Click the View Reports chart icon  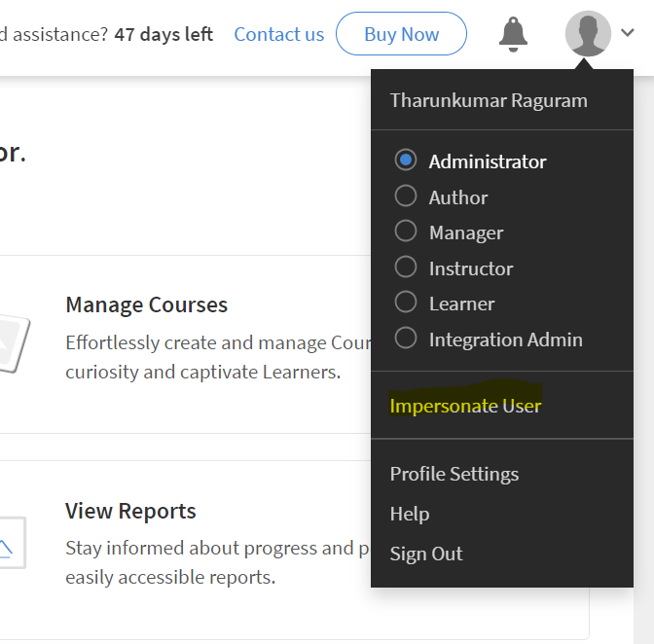click(12, 543)
